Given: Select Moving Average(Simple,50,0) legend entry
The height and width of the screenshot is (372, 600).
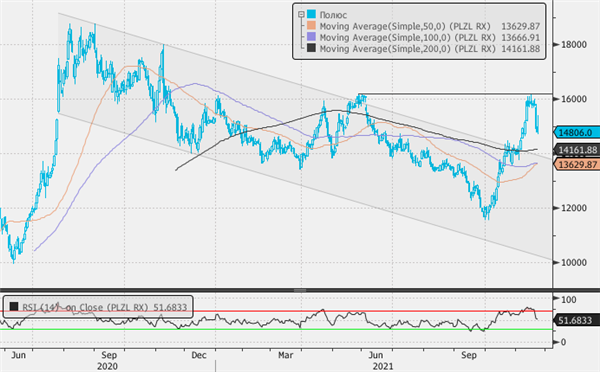Looking at the screenshot, I should point(405,26).
